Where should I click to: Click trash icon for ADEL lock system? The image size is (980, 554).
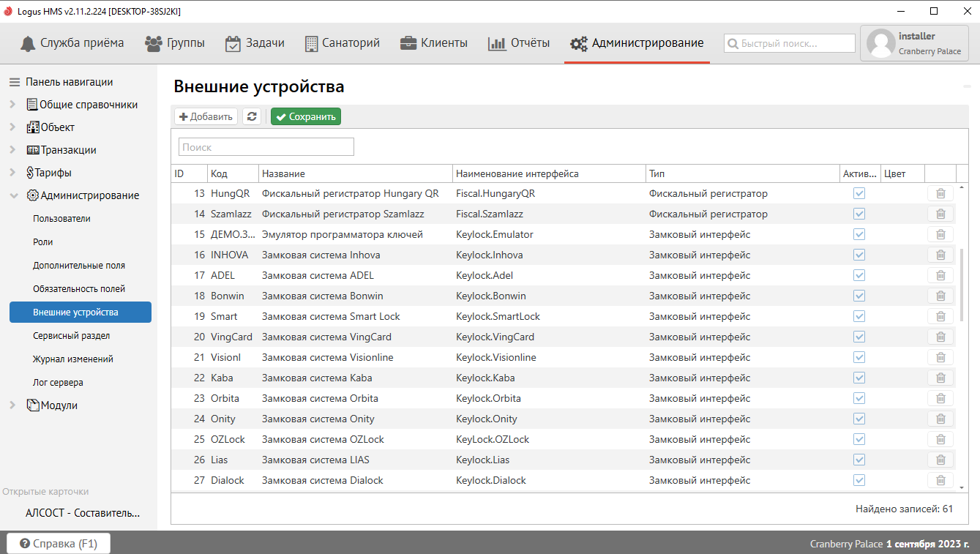click(940, 276)
